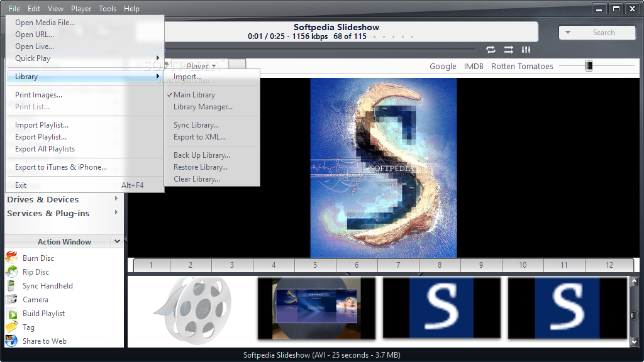Click the thumbnail strip scroll-up arrow
The image size is (644, 362).
click(x=634, y=282)
